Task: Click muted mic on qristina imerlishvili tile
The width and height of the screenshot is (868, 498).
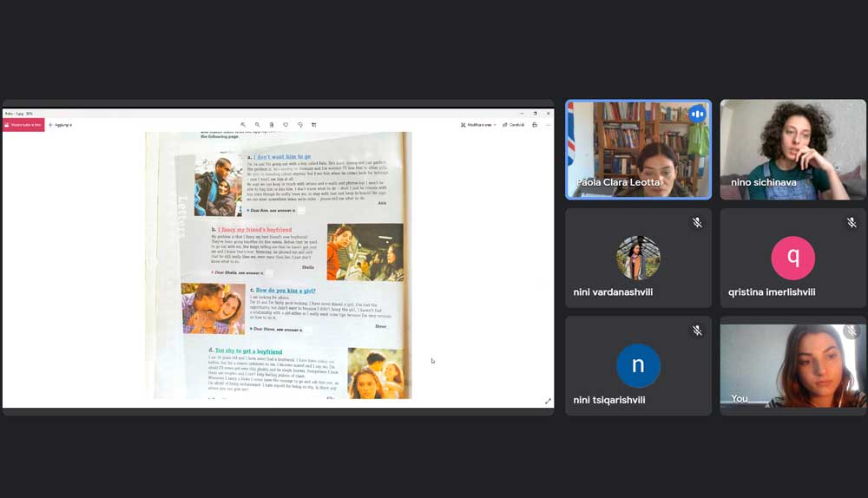Action: point(852,223)
